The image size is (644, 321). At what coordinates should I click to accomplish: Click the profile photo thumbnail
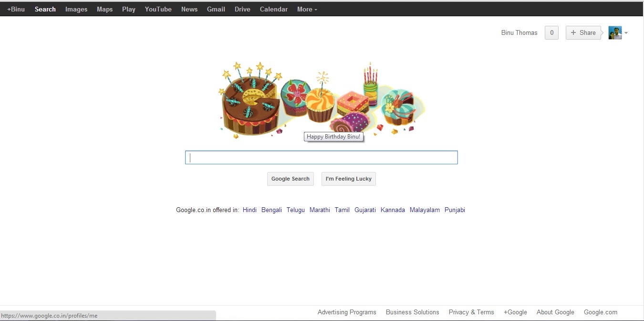(615, 33)
